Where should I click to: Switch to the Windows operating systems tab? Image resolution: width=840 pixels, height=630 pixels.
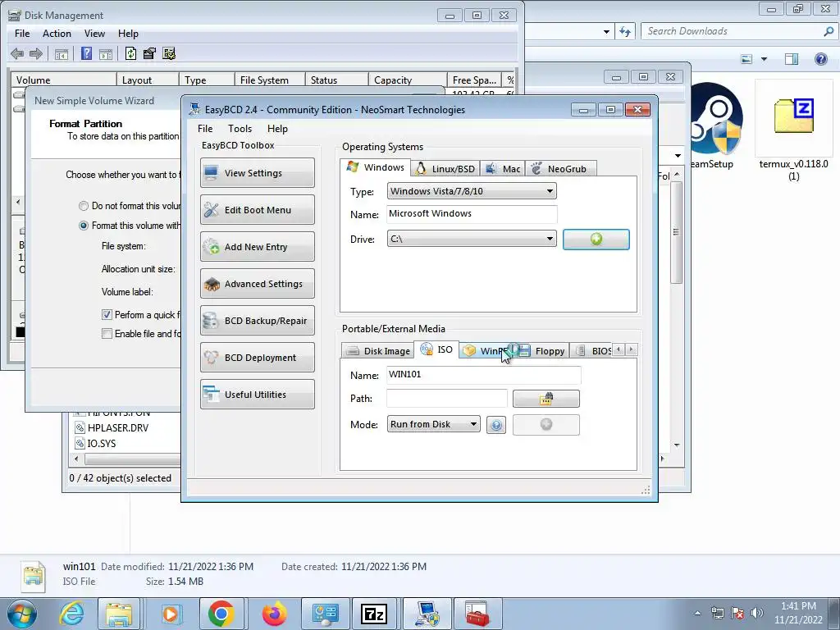click(376, 167)
